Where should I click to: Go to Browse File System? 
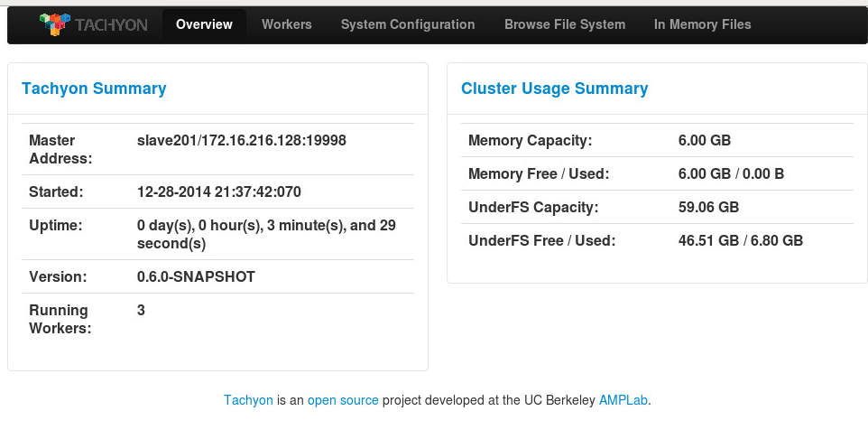[x=565, y=24]
